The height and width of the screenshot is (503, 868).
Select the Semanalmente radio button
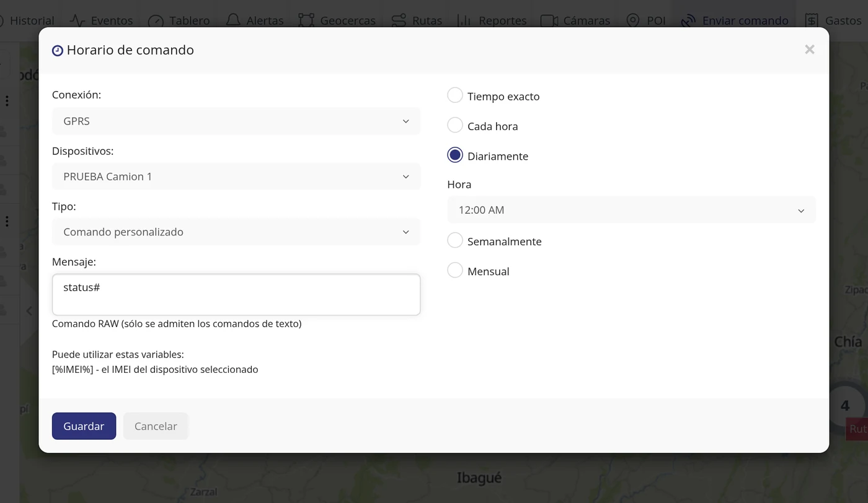click(x=455, y=240)
